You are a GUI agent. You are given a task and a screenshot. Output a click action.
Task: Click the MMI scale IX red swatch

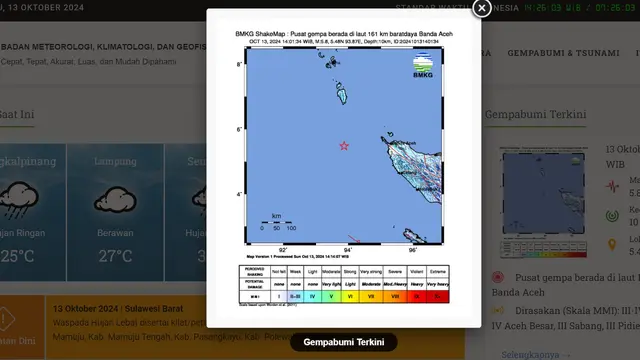(416, 297)
